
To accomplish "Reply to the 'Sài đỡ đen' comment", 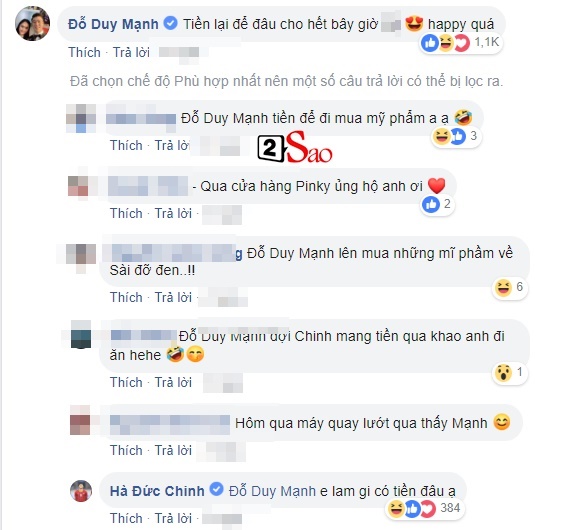I will tap(173, 297).
